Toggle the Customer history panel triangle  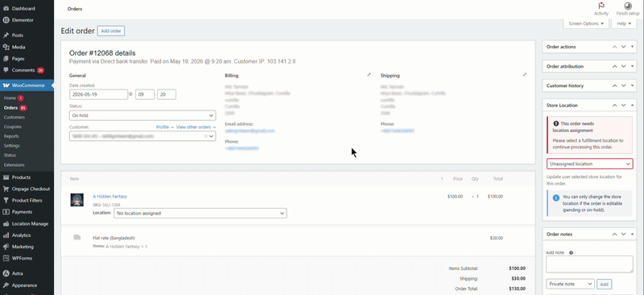coord(632,85)
